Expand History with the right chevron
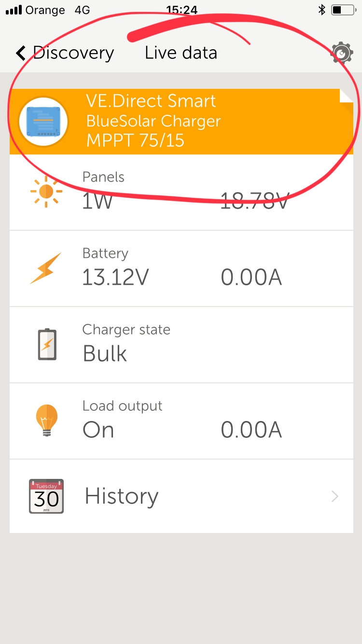This screenshot has width=362, height=644. tap(334, 496)
